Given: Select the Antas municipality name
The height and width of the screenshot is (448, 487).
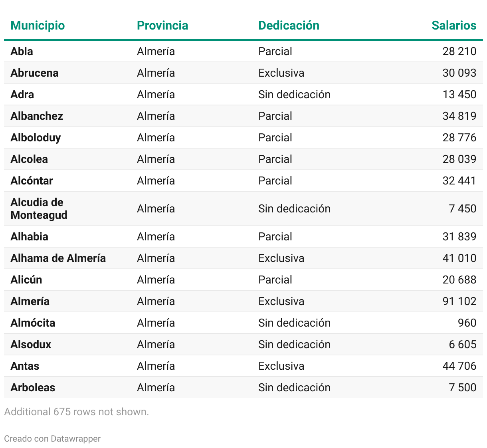Looking at the screenshot, I should pyautogui.click(x=25, y=366).
